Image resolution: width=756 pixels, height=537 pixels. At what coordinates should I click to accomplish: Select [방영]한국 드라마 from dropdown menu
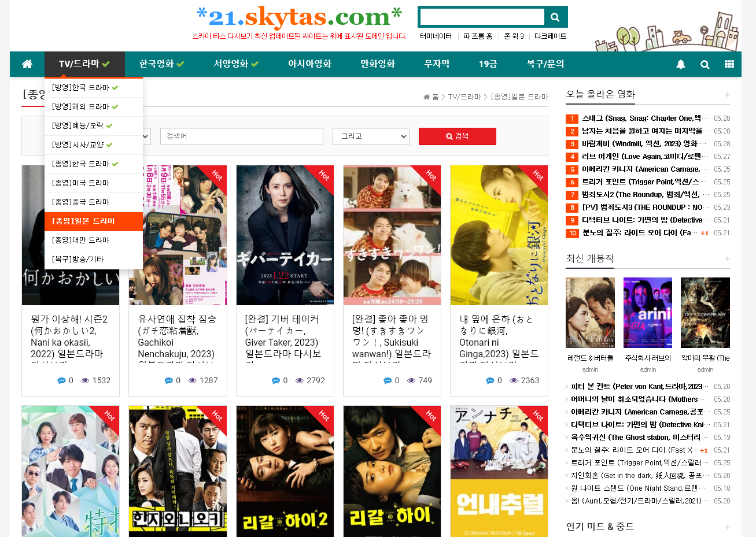point(94,88)
